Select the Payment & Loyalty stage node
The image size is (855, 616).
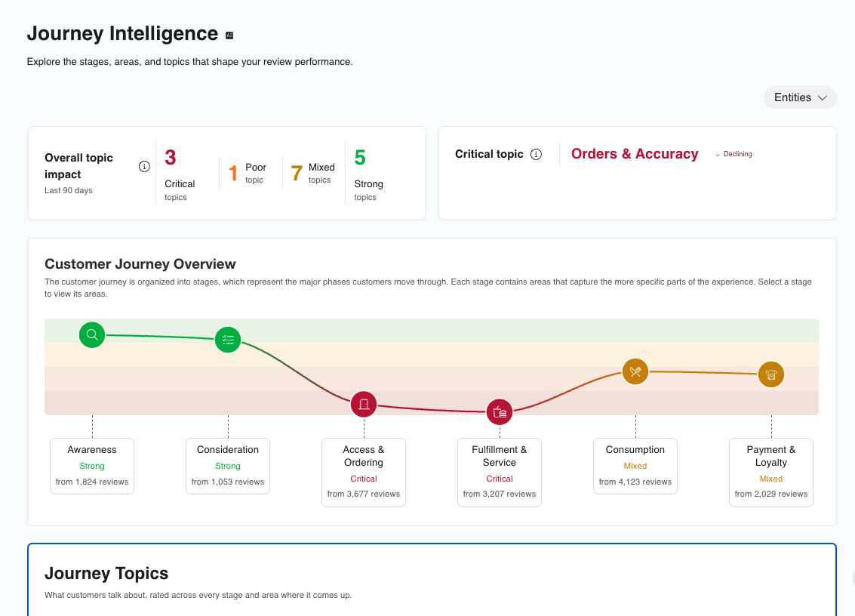(771, 375)
